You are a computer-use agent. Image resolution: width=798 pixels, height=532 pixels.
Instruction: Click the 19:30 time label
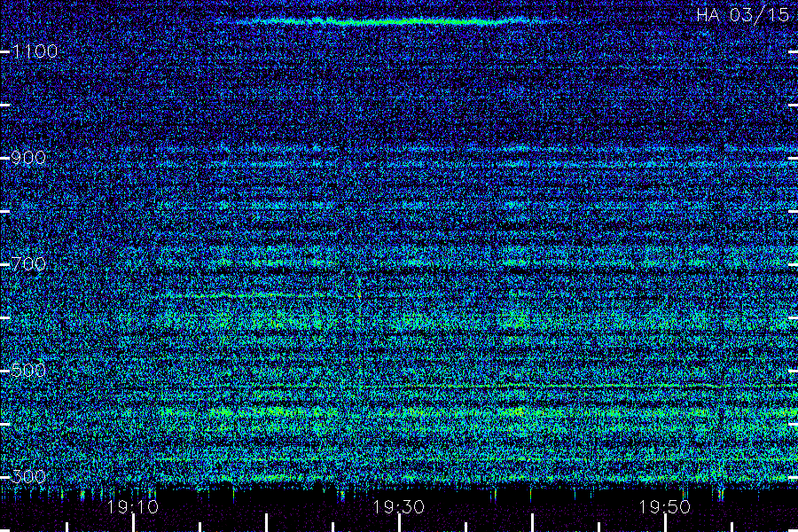click(x=398, y=507)
